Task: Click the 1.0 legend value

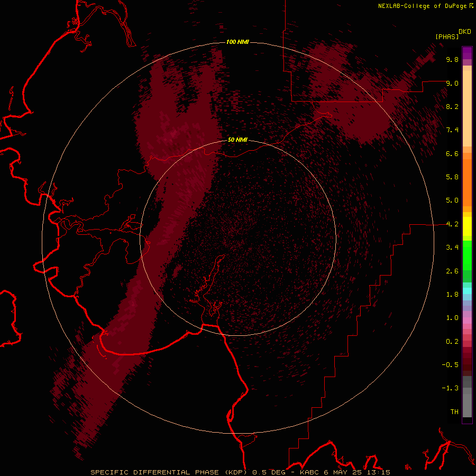Action: (452, 318)
